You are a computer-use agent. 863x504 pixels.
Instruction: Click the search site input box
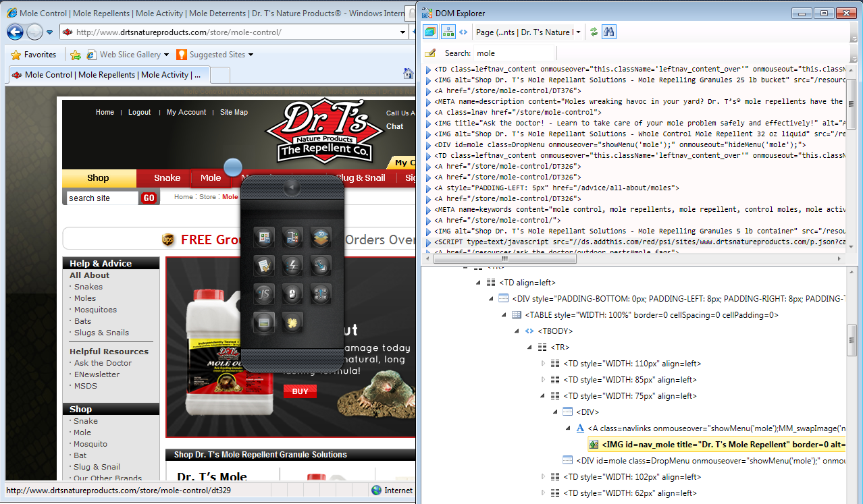(x=103, y=198)
